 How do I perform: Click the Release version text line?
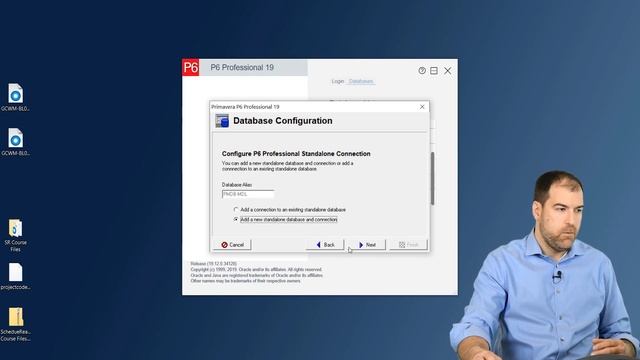click(x=213, y=264)
